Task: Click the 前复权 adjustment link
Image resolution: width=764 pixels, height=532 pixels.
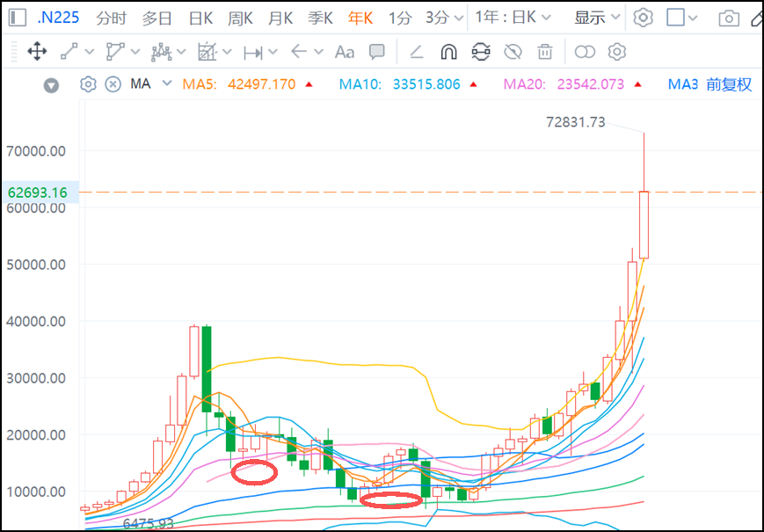Action: 729,84
